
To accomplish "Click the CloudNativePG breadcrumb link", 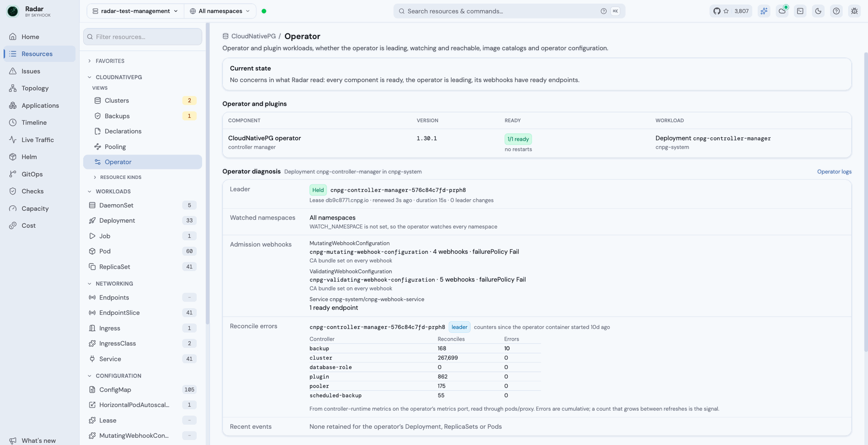I will click(253, 36).
